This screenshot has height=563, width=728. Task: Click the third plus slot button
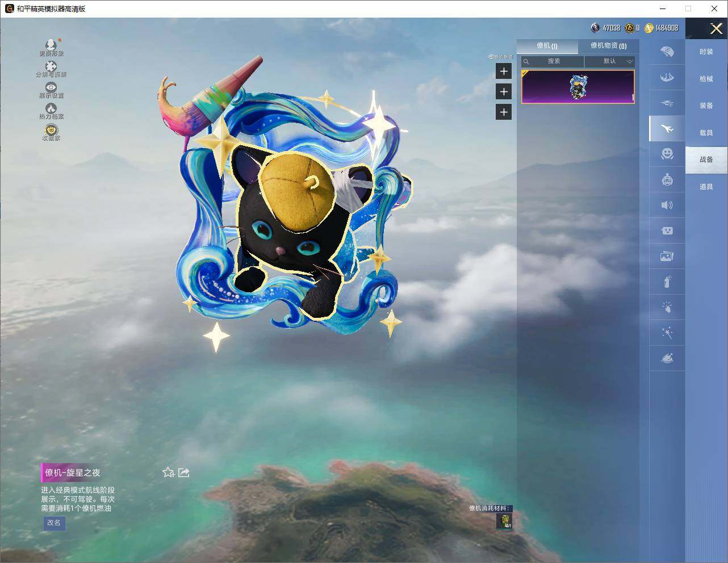pyautogui.click(x=504, y=112)
